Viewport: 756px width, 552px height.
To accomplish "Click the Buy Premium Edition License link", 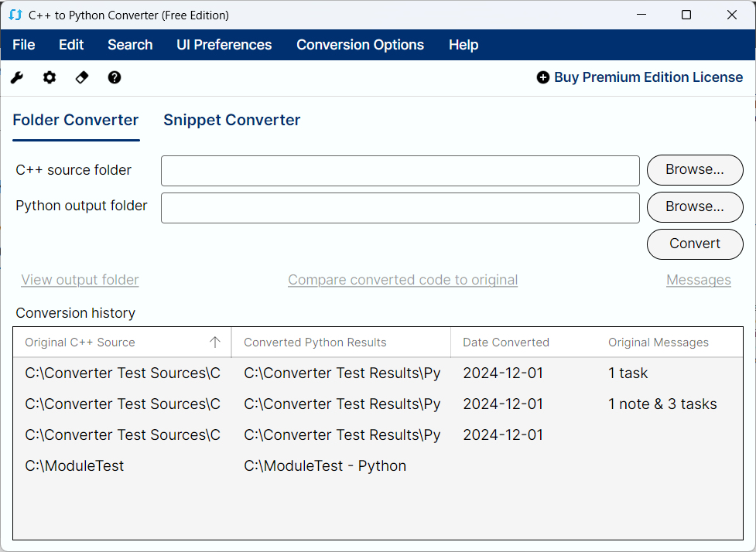I will 648,77.
